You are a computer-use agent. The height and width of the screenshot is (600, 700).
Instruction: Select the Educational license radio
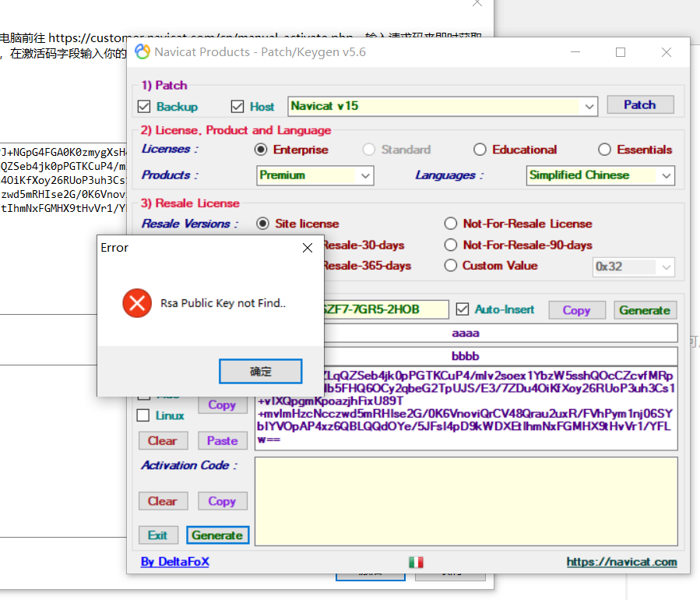[x=480, y=149]
